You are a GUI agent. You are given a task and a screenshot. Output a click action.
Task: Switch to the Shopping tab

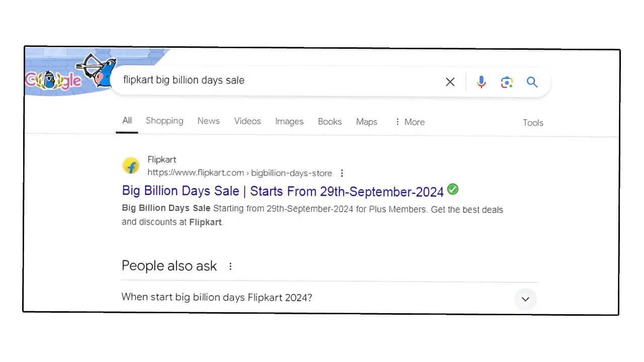165,121
